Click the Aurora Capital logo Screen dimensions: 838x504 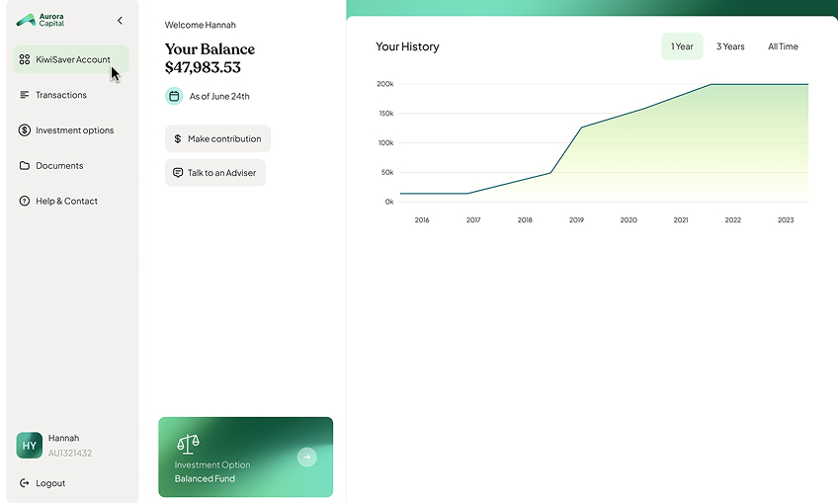coord(41,21)
